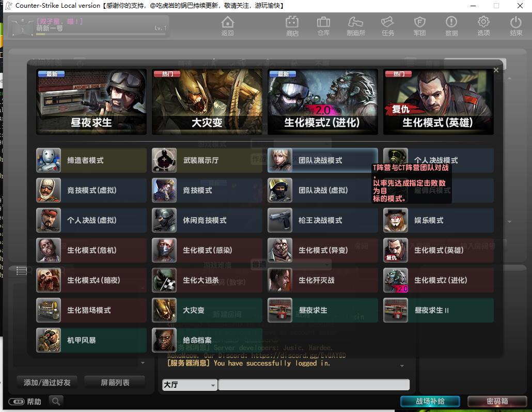Select the 大灾变 featured mode banner
Screen dimensions: 532x412
(x=207, y=102)
